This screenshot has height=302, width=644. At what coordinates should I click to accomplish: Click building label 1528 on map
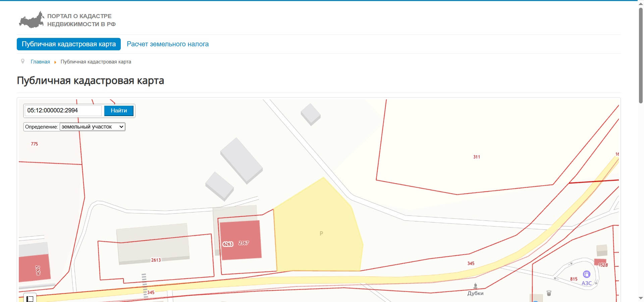tap(603, 265)
